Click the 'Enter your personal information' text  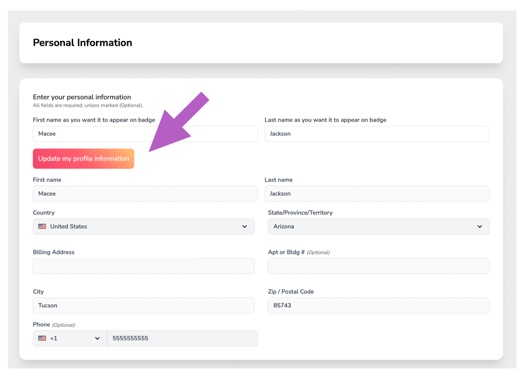(x=82, y=97)
